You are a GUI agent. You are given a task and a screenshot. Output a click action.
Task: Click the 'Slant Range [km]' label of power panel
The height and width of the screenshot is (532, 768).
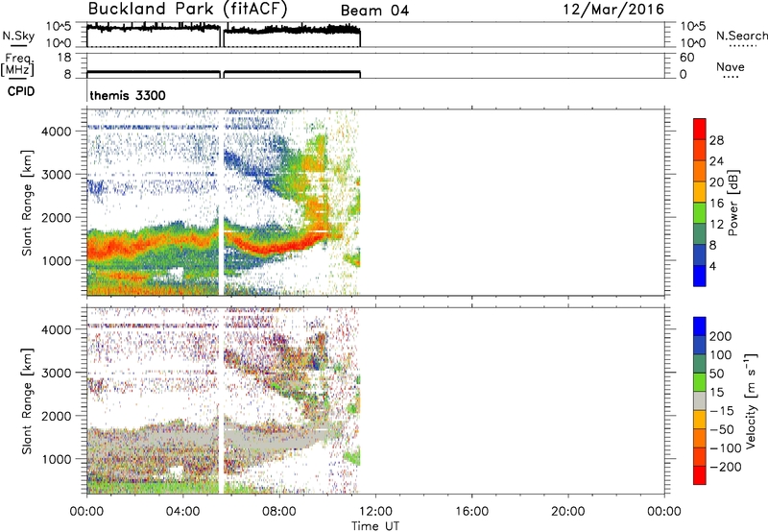click(27, 203)
